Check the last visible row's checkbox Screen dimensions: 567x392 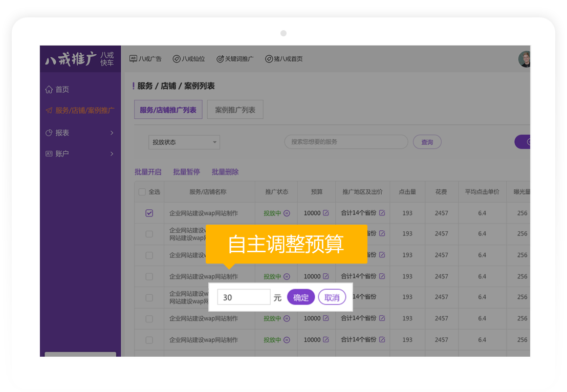149,340
